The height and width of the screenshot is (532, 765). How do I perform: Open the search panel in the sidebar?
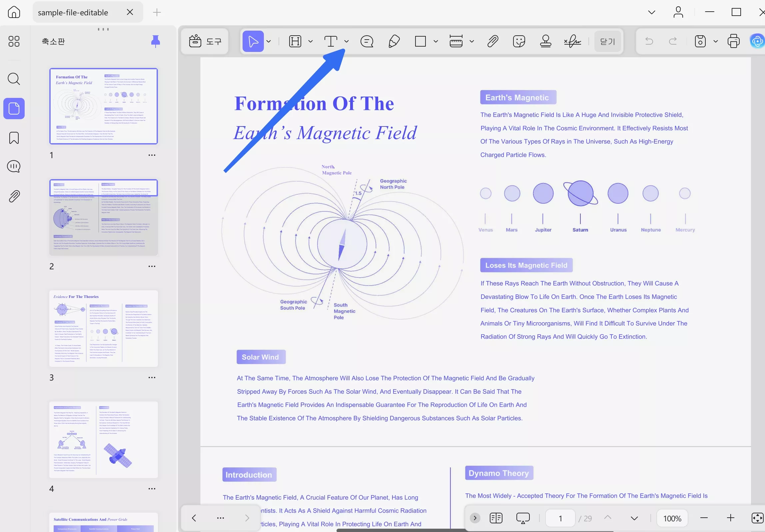pos(14,79)
